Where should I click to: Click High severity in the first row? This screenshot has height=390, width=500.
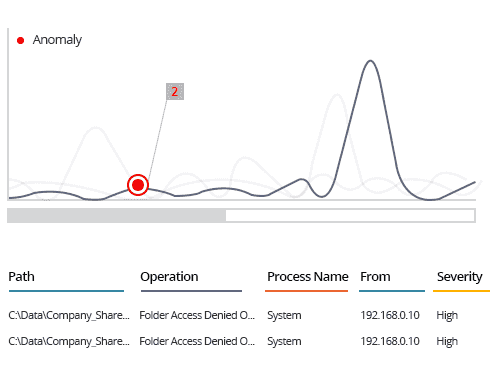click(447, 315)
